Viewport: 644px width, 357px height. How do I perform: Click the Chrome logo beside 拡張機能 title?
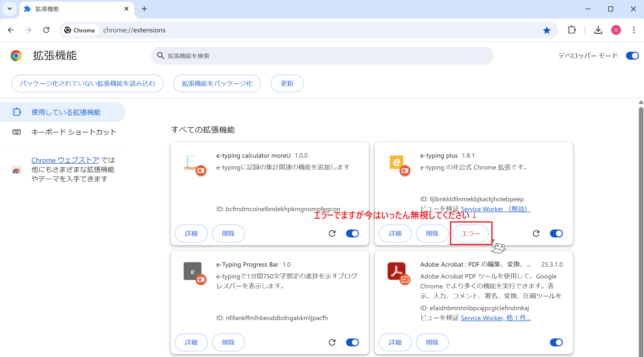tap(16, 55)
